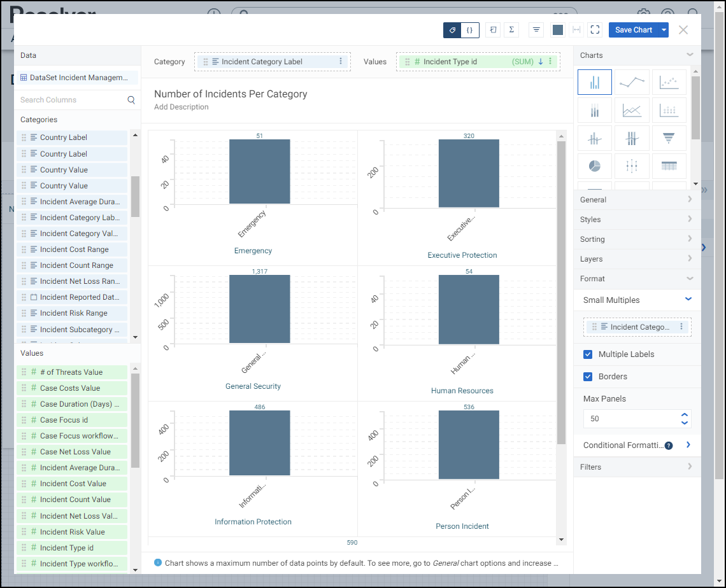
Task: Click the filter lines toolbar icon
Action: tap(537, 30)
